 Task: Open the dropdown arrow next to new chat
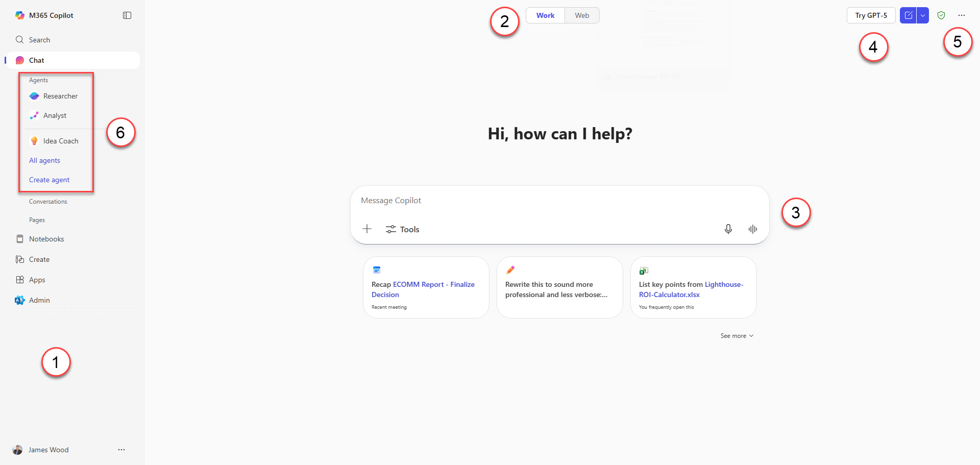923,15
